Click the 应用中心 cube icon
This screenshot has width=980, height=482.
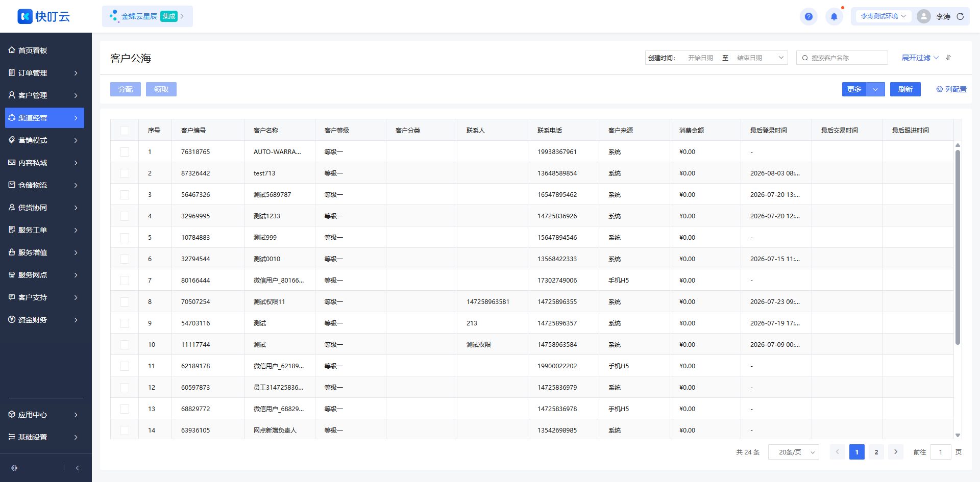(12, 414)
